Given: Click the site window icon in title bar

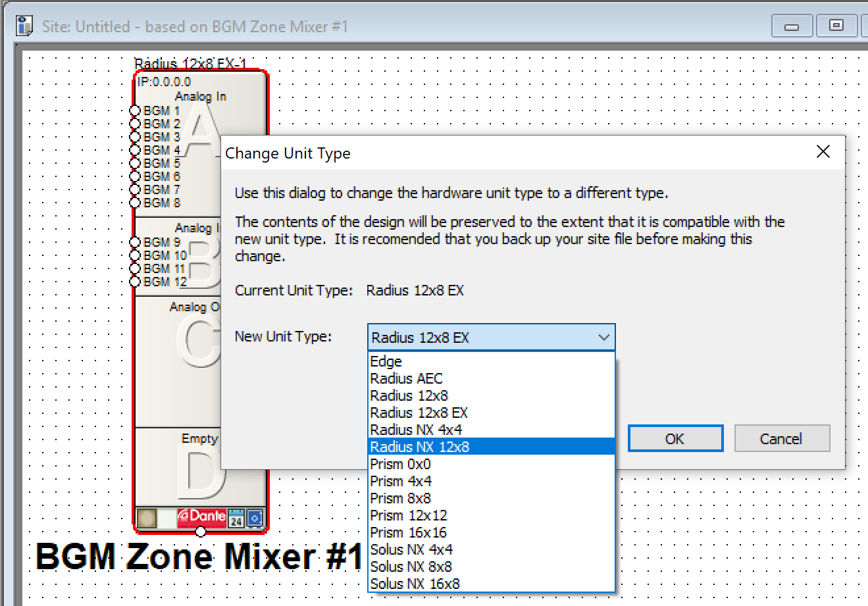Looking at the screenshot, I should coord(24,26).
